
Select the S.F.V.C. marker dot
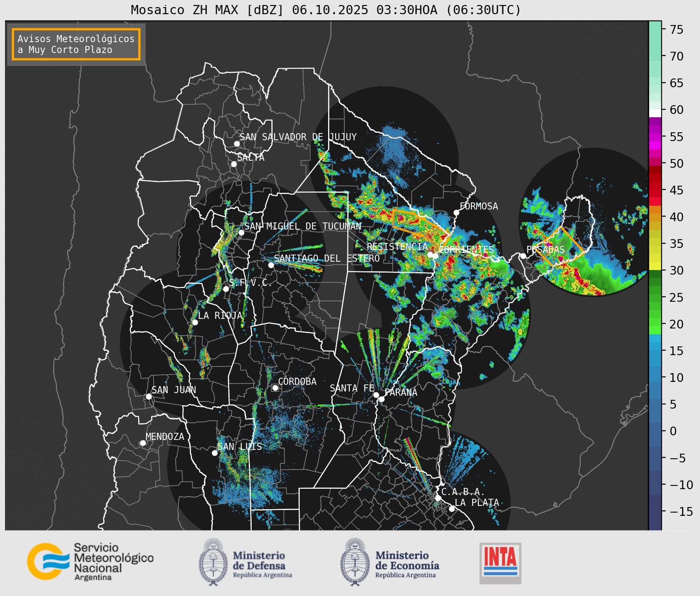click(226, 289)
